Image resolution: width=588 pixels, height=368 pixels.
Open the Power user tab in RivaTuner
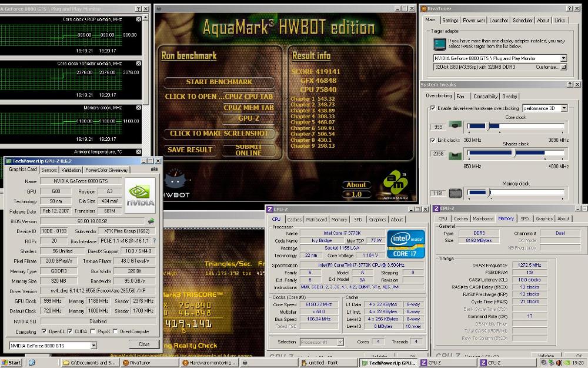coord(473,20)
